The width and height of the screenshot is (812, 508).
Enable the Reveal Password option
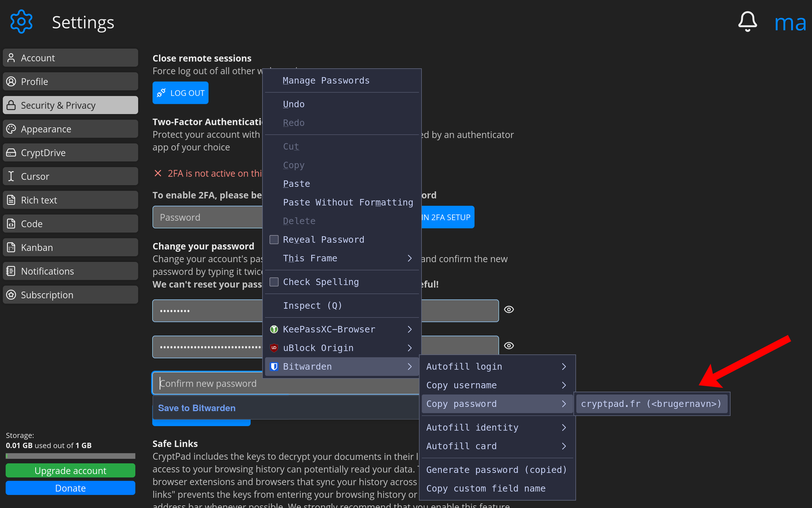tap(323, 239)
